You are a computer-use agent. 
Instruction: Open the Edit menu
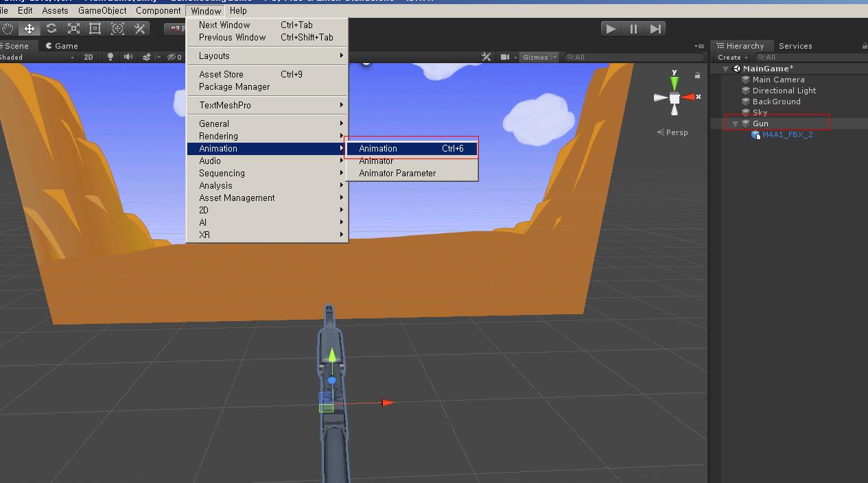point(25,10)
